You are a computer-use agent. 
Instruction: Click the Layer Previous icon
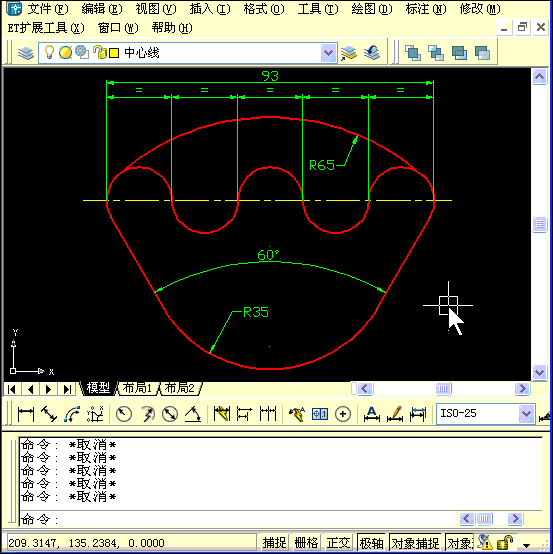coord(372,53)
